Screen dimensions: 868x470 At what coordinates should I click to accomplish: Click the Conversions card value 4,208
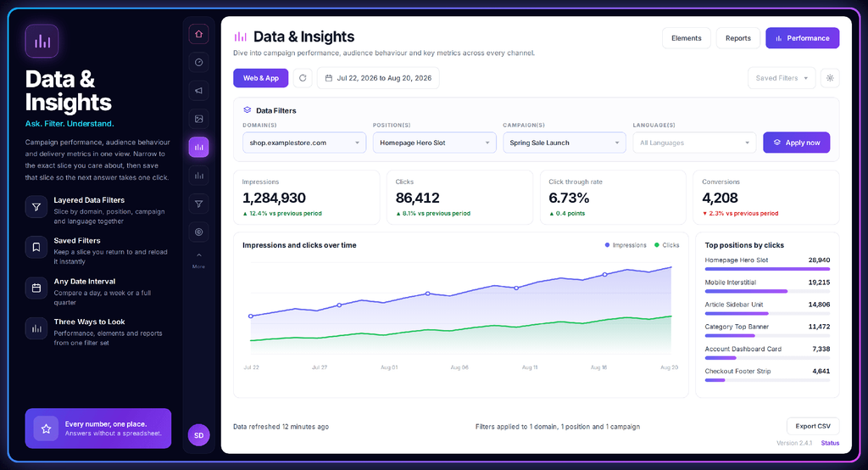pos(720,198)
